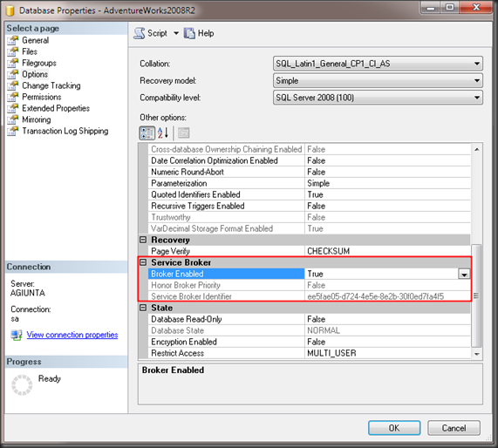The image size is (498, 448).
Task: Collapse the Service Broker section
Action: [143, 262]
